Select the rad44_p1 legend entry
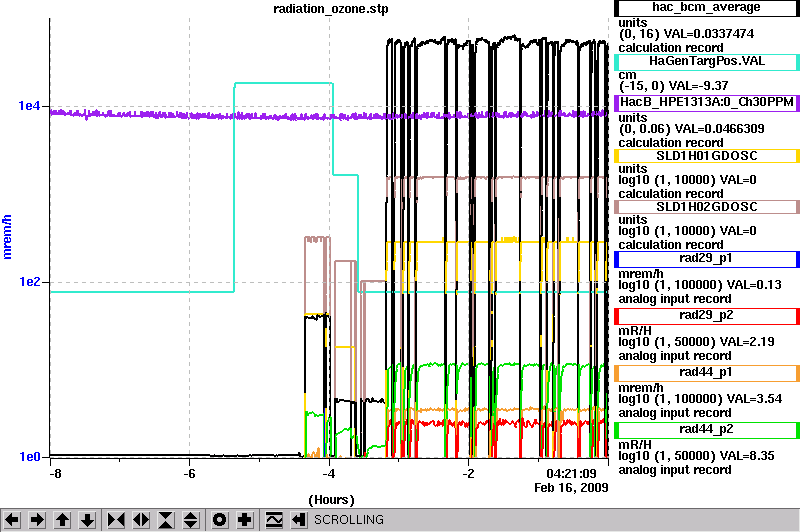This screenshot has width=800, height=532. 707,373
